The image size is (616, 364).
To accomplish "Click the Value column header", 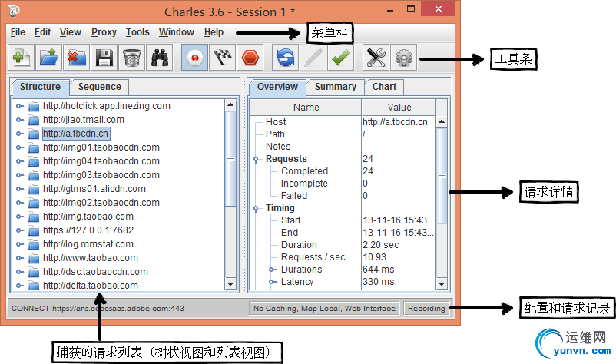I will pyautogui.click(x=399, y=108).
